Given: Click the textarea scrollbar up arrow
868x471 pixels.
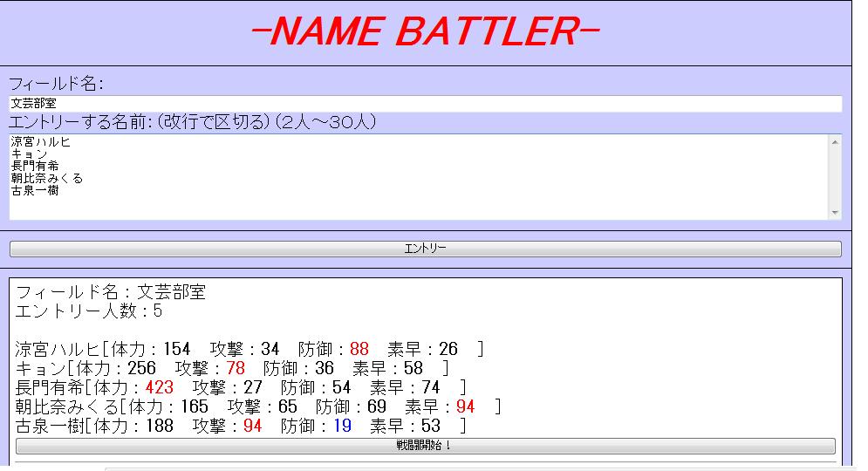Looking at the screenshot, I should 835,142.
